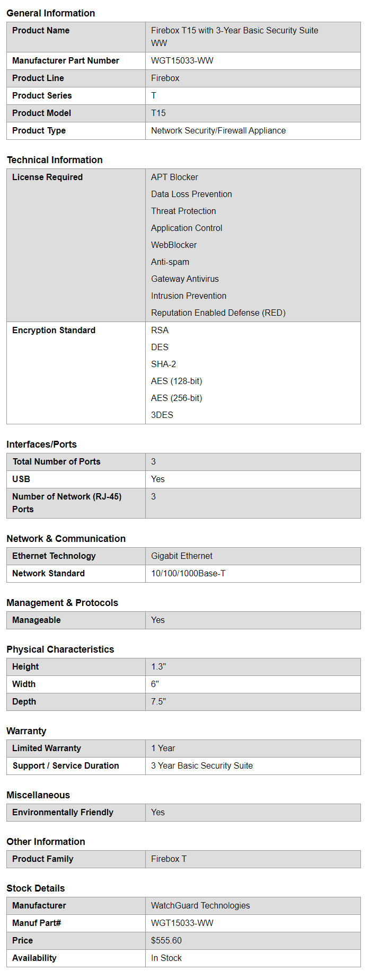Viewport: 371px width, 980px height.
Task: Select the Total Number of Ports label
Action: pyautogui.click(x=57, y=462)
